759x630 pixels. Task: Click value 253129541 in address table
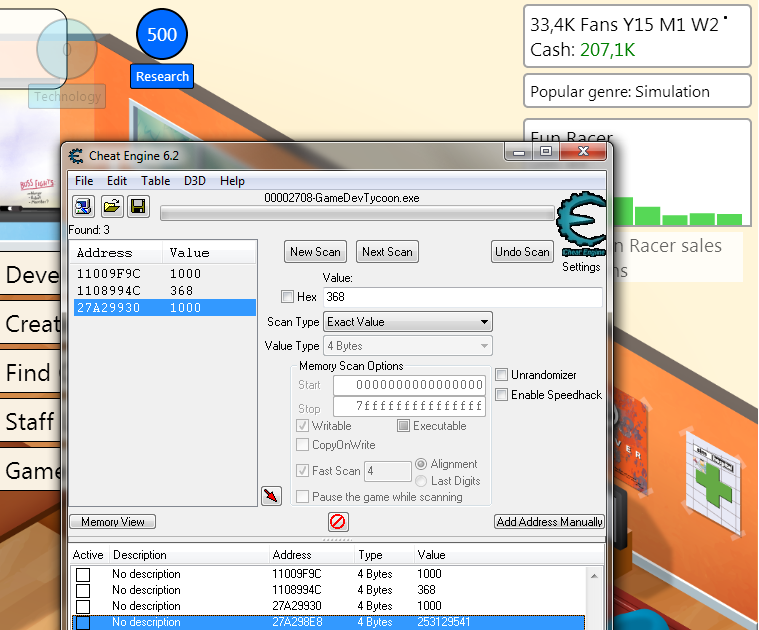pyautogui.click(x=443, y=622)
